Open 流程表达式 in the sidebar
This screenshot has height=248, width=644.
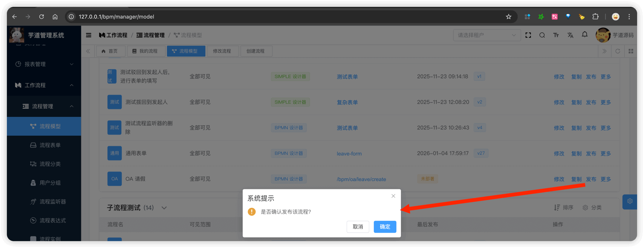(x=44, y=220)
